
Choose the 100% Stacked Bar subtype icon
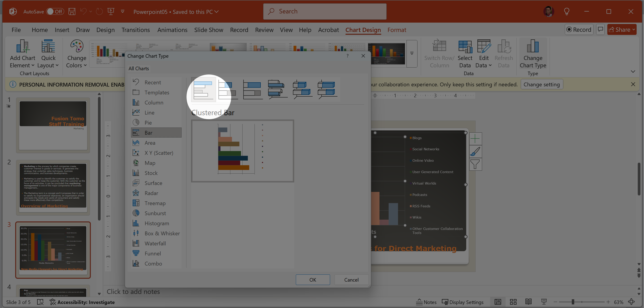tap(252, 89)
